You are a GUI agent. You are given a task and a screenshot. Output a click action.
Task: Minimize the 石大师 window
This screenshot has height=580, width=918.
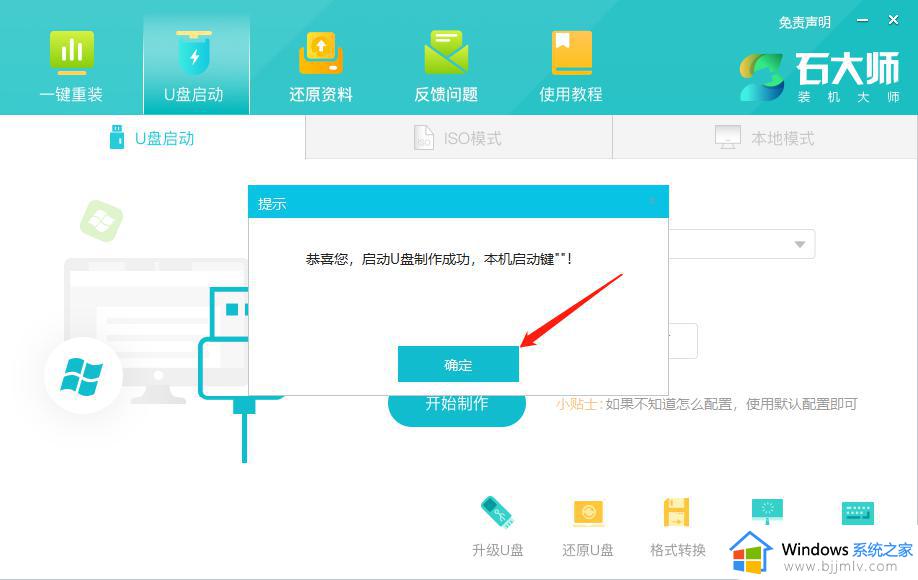pyautogui.click(x=862, y=20)
